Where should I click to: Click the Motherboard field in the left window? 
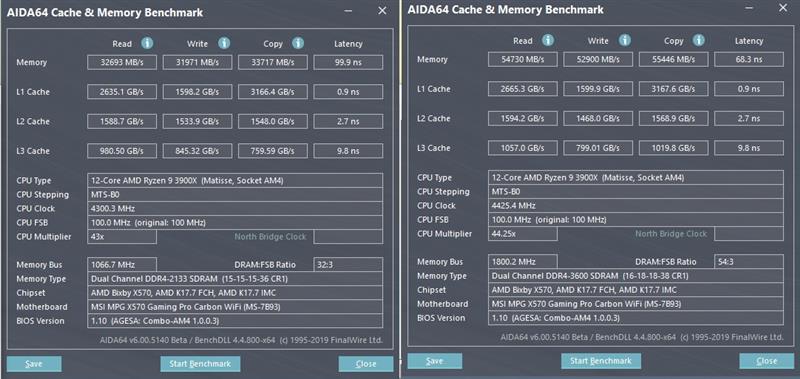[235, 307]
